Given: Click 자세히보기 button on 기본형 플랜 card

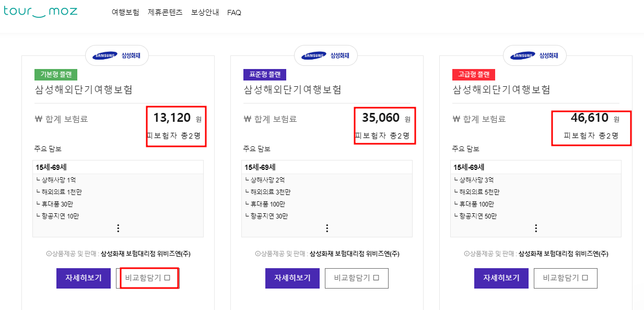Looking at the screenshot, I should tap(84, 278).
